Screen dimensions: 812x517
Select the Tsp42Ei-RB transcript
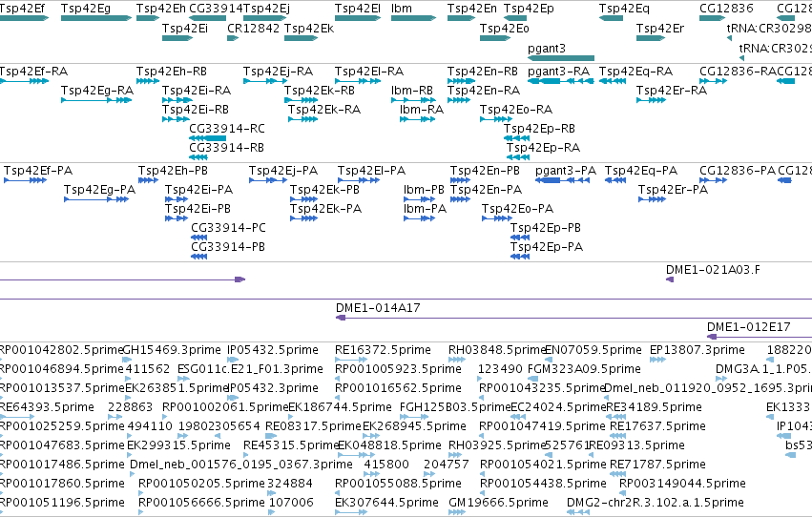[176, 119]
